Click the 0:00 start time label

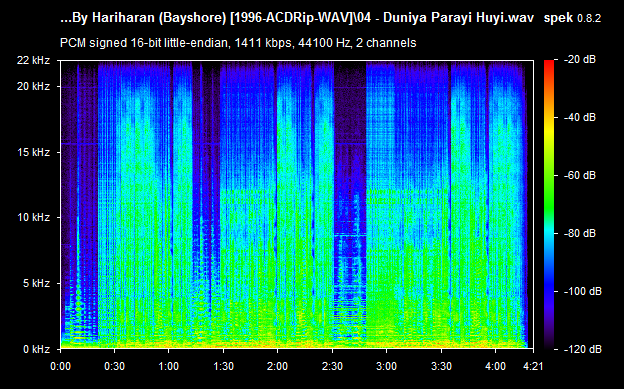(x=60, y=366)
